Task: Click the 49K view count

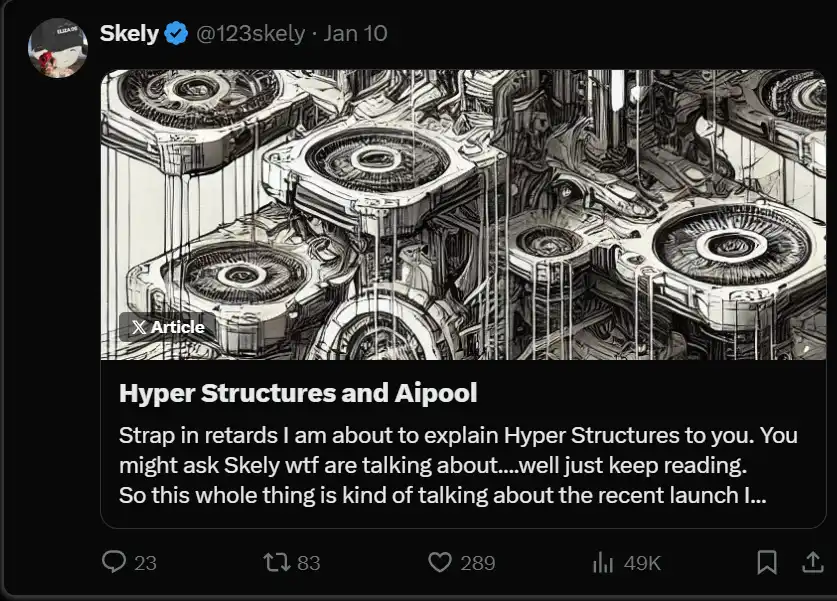Action: point(642,563)
